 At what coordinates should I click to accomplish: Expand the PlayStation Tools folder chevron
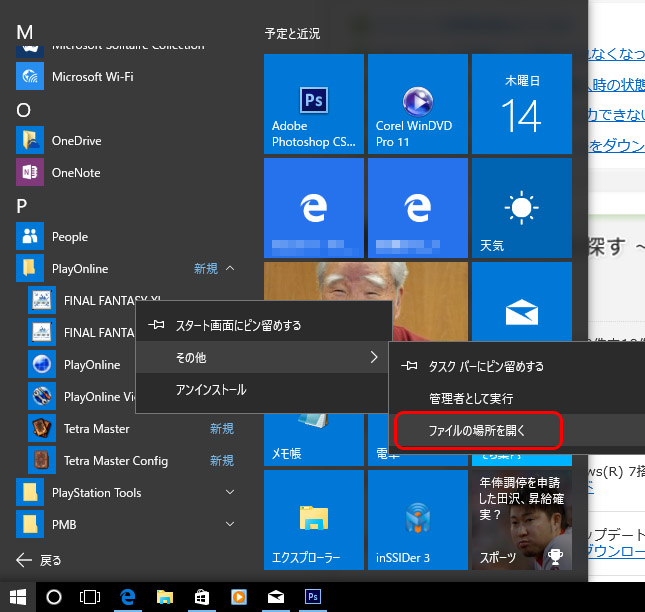click(230, 492)
